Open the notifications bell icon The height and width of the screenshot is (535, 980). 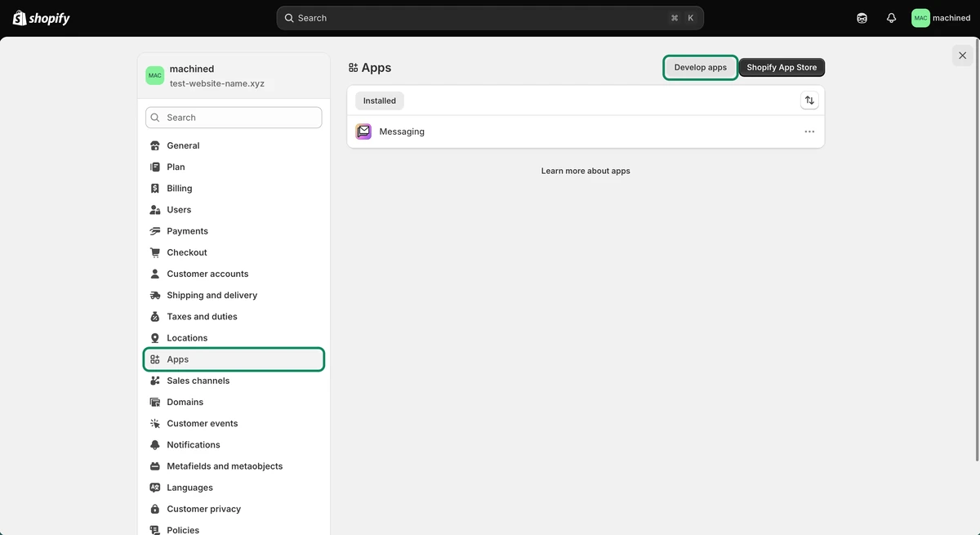pyautogui.click(x=891, y=18)
